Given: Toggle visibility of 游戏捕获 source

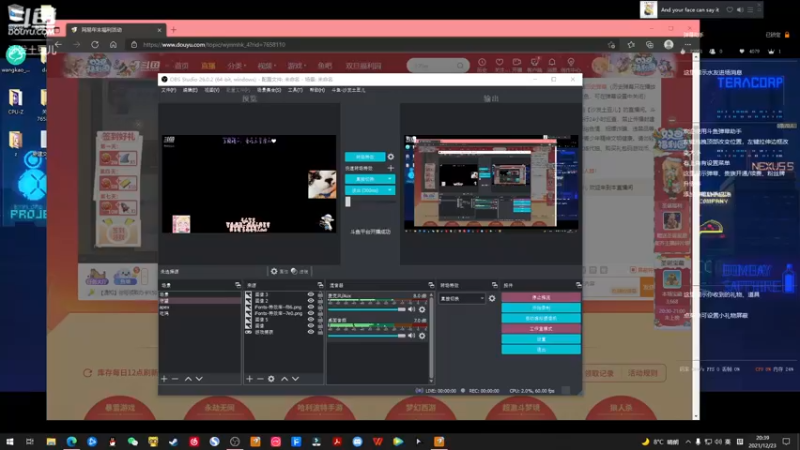Looking at the screenshot, I should (x=310, y=332).
